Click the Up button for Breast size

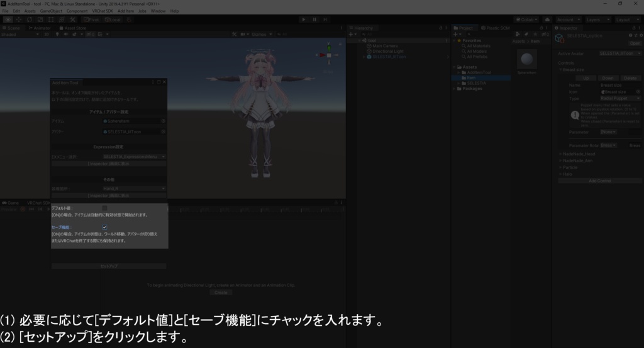[x=586, y=78]
